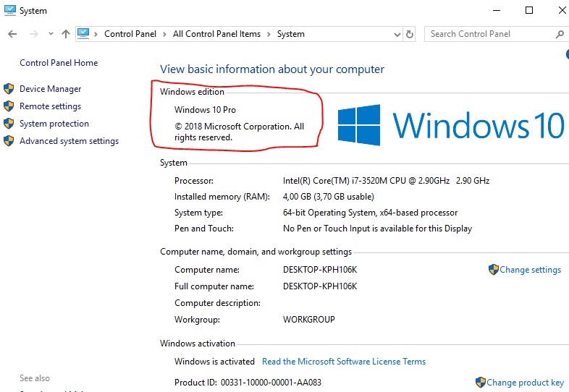Open the address bar history dropdown

397,35
